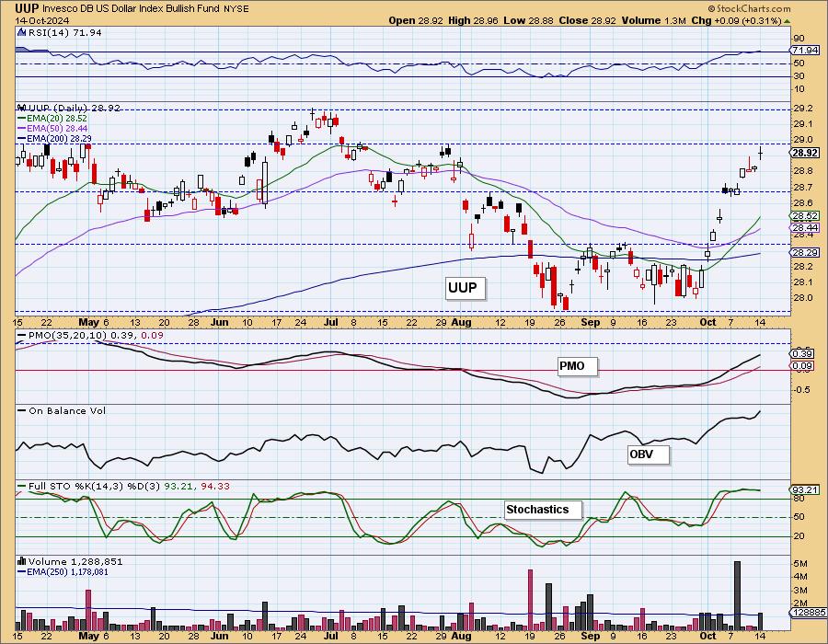828x644 pixels.
Task: Click the 28.52 EMA axis value tag
Action: [x=805, y=216]
